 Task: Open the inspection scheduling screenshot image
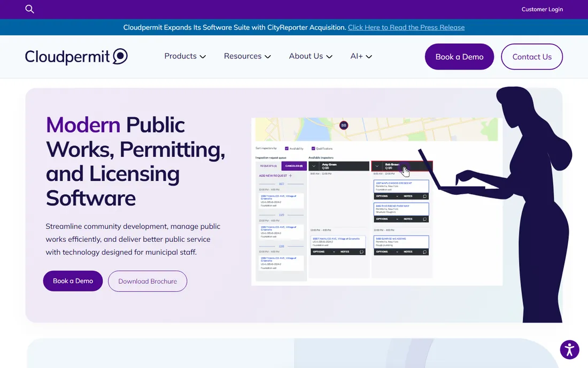pyautogui.click(x=377, y=202)
